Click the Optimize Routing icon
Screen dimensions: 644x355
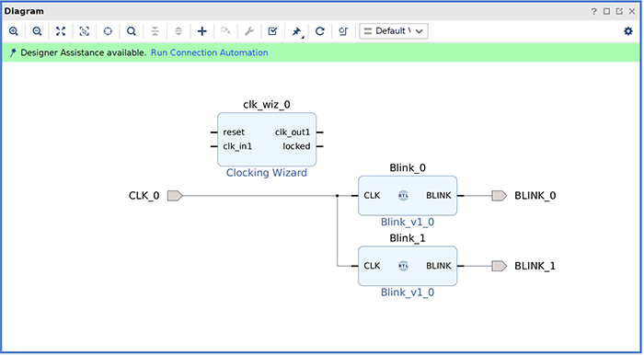point(343,31)
